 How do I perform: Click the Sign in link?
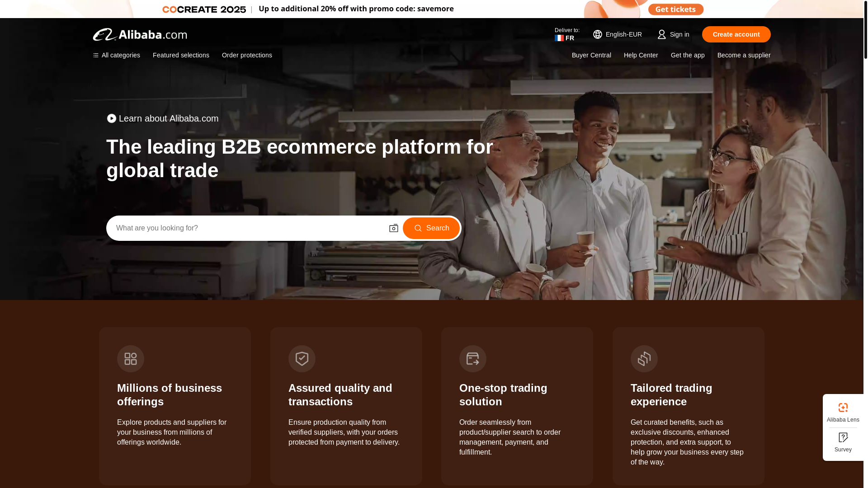click(679, 34)
